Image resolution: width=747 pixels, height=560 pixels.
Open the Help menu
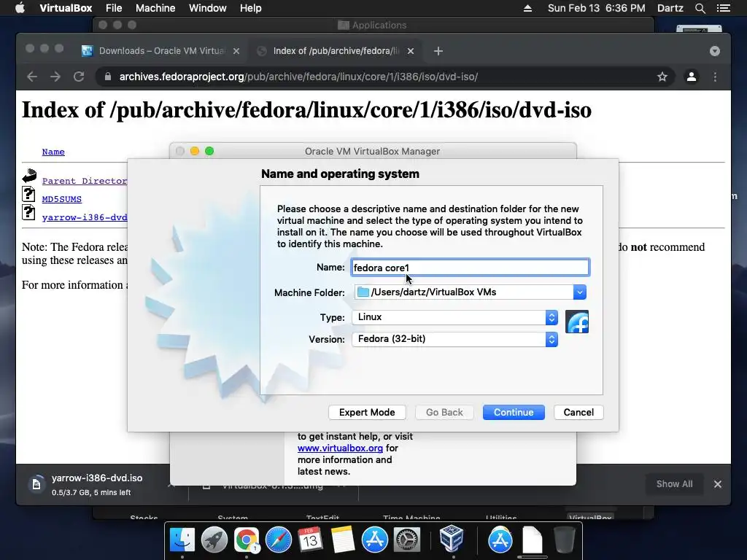pyautogui.click(x=251, y=8)
